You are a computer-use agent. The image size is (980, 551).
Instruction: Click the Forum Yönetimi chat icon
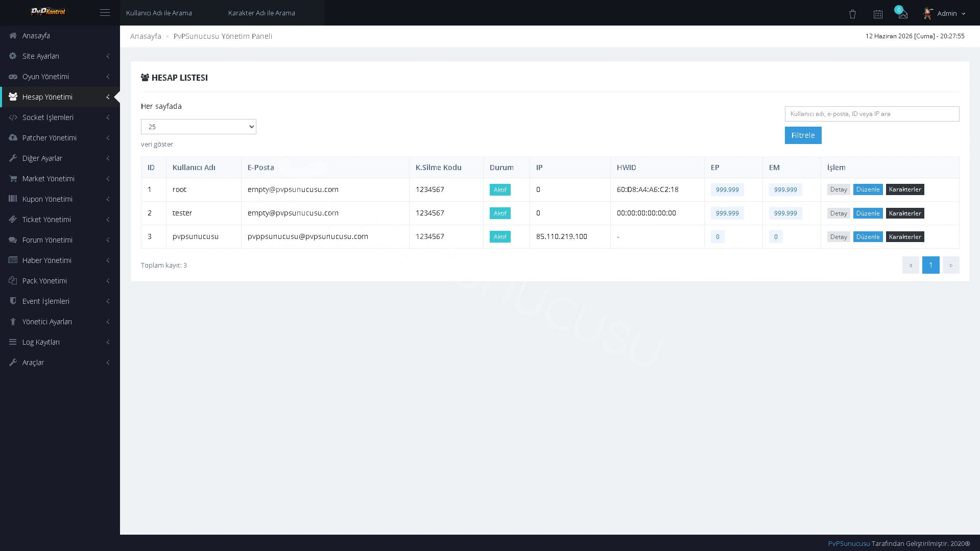(13, 240)
